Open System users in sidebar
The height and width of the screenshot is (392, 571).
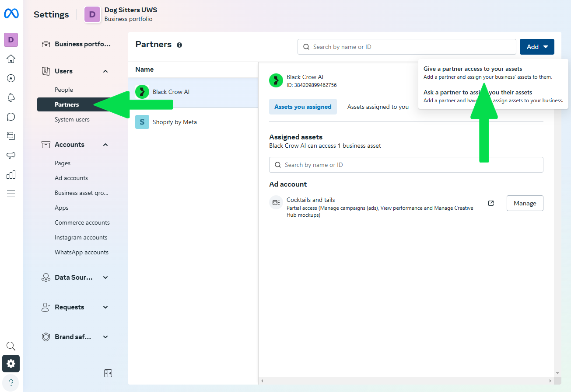(x=72, y=119)
